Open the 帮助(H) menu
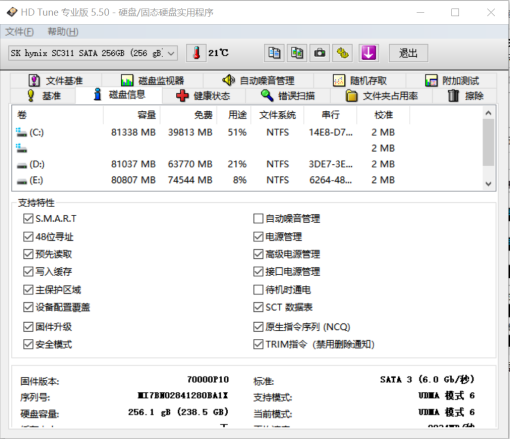 [63, 32]
